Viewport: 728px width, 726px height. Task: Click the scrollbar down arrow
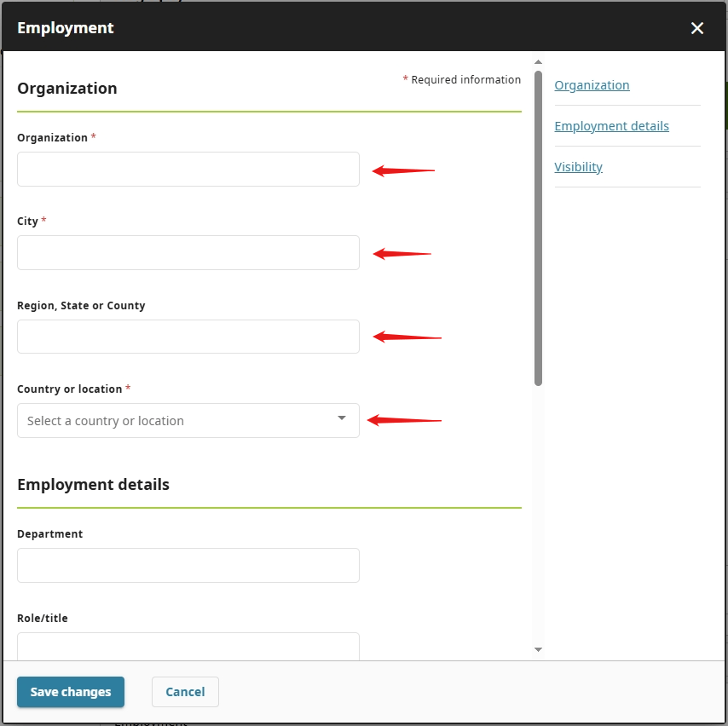pyautogui.click(x=538, y=649)
